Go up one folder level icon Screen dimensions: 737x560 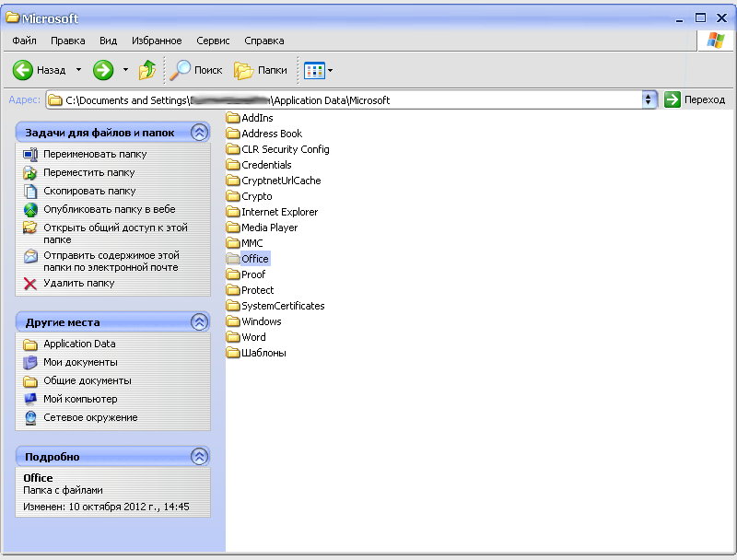(x=147, y=70)
